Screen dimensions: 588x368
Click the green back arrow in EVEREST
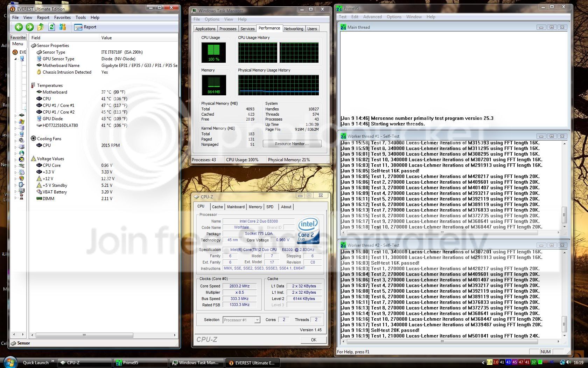(x=19, y=27)
